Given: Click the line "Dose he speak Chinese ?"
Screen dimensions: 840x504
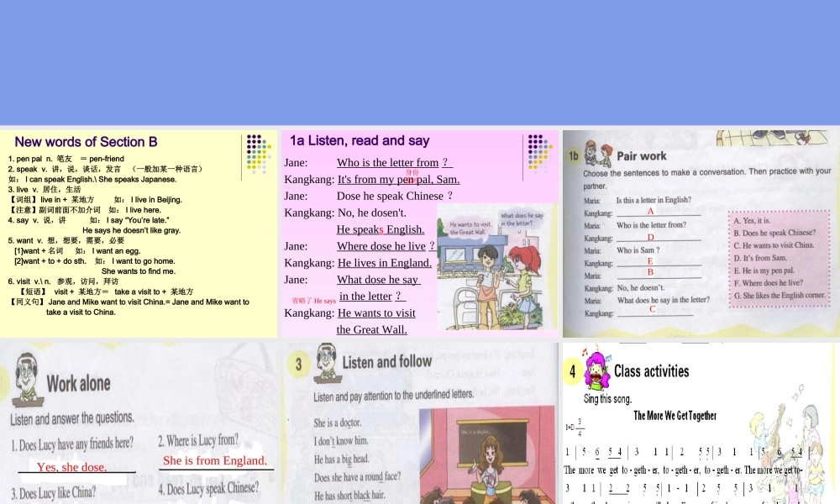Looking at the screenshot, I should 395,196.
